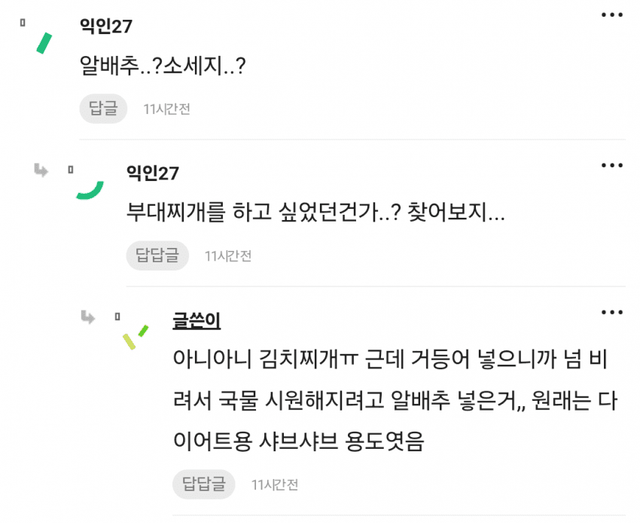Image resolution: width=640 pixels, height=523 pixels.
Task: Open the three-dot menu on the 부대찌개 comment
Action: click(x=612, y=163)
